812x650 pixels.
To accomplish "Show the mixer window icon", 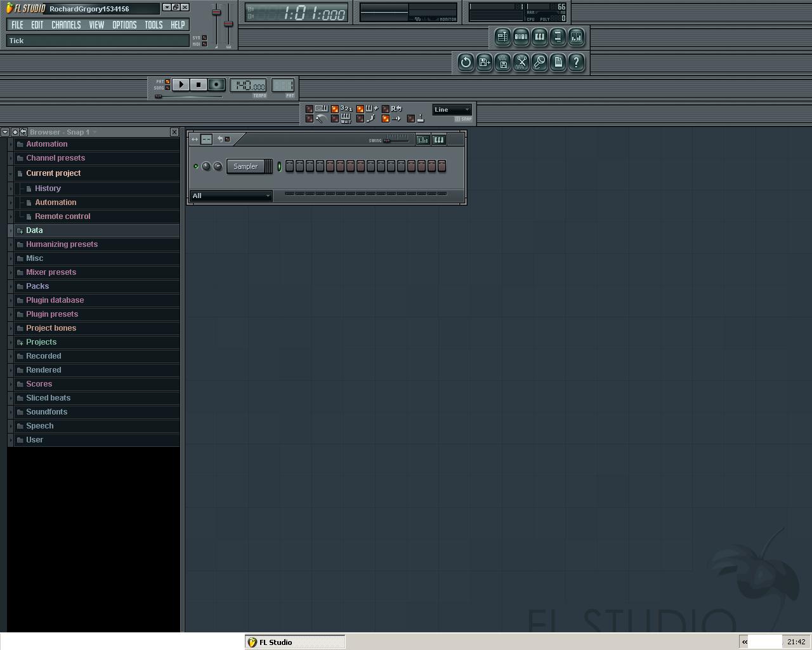I will point(576,37).
